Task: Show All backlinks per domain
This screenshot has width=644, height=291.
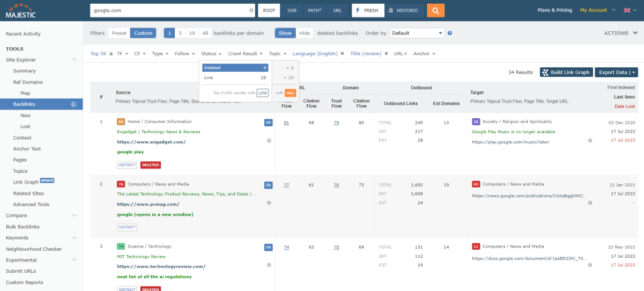Action: [x=206, y=33]
